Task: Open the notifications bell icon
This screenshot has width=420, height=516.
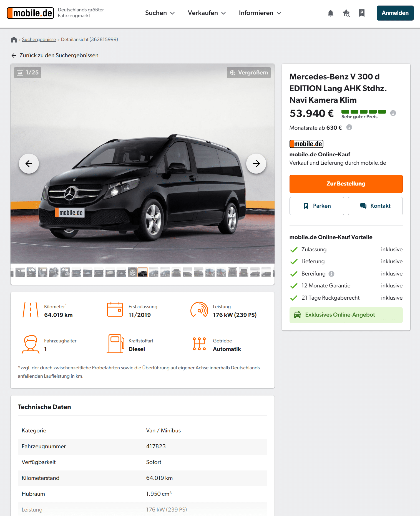Action: 330,13
